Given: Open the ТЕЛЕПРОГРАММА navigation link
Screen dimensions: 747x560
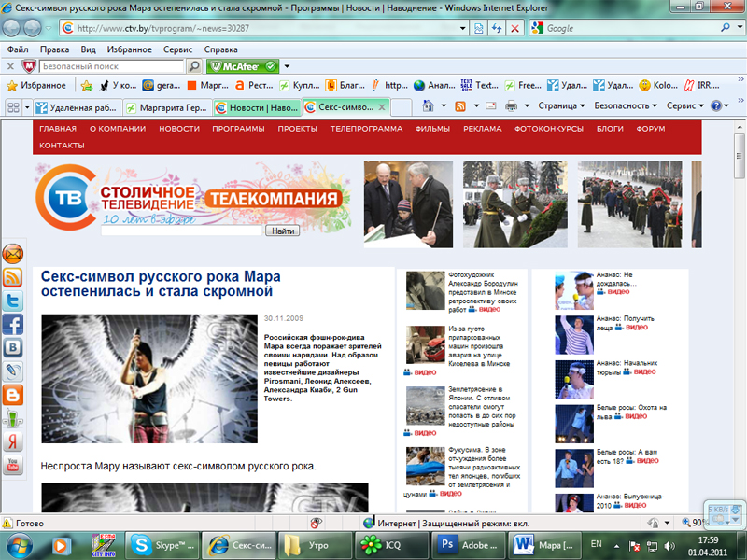Looking at the screenshot, I should coord(366,129).
